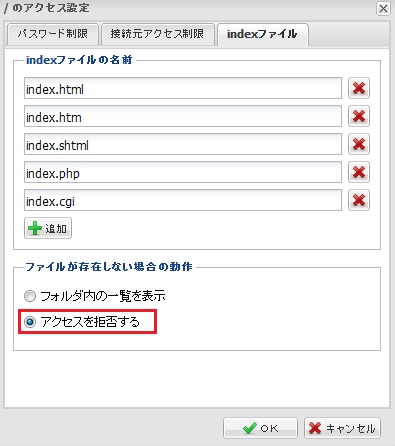The image size is (395, 446).
Task: Click the green plus 追加 add button
Action: [x=48, y=228]
